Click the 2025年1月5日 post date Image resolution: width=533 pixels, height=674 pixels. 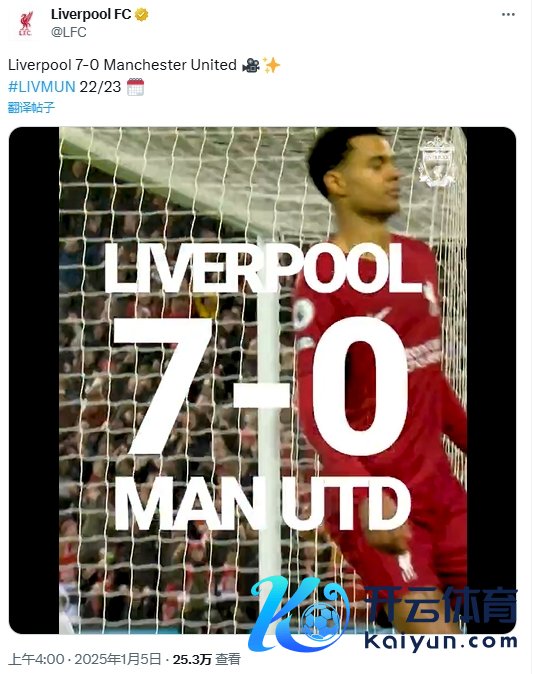[x=118, y=659]
